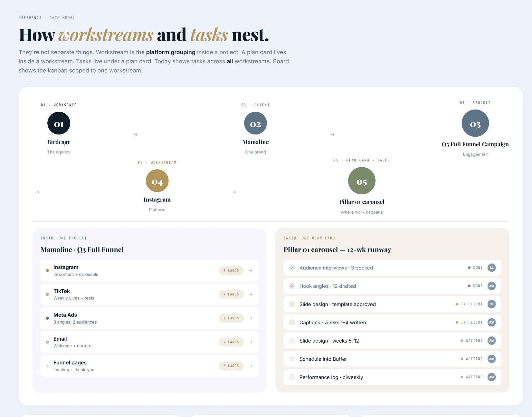Open the arrow on the Instagram workstream row
This screenshot has width=532, height=417.
[251, 270]
